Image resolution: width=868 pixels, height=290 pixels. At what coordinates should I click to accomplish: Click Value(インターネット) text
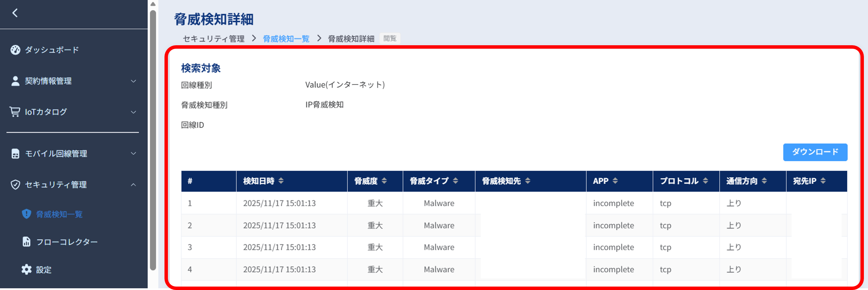pyautogui.click(x=345, y=85)
